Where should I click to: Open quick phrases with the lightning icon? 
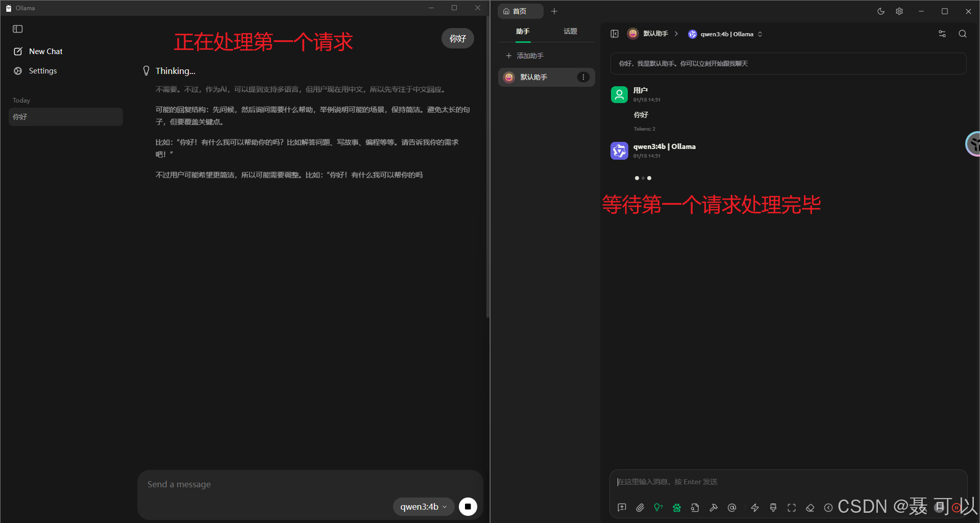(x=755, y=508)
